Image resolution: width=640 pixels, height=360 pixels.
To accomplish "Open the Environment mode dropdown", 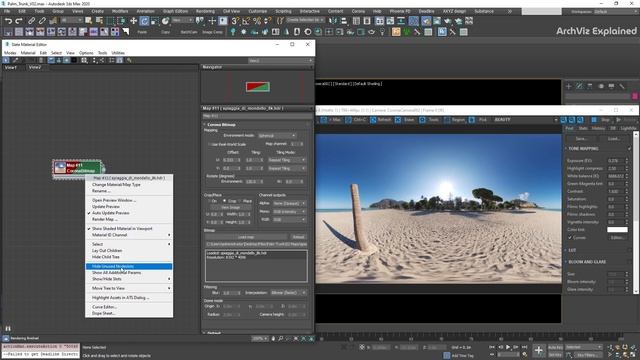I will (x=277, y=136).
